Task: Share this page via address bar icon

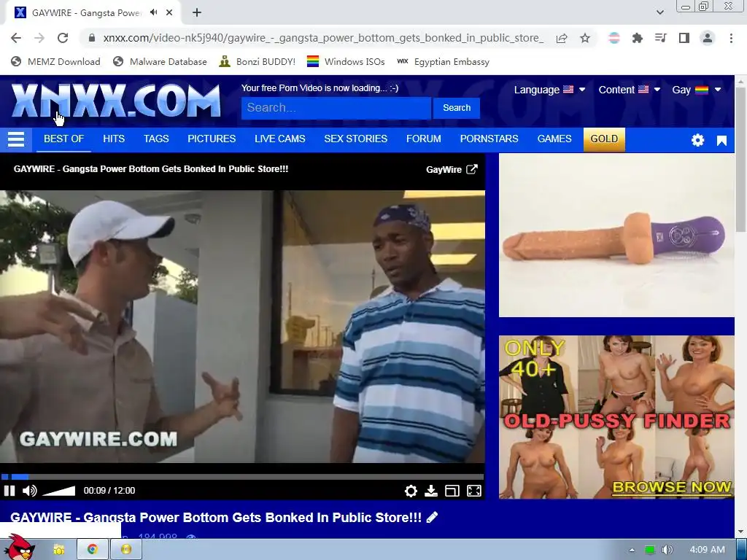Action: tap(562, 38)
